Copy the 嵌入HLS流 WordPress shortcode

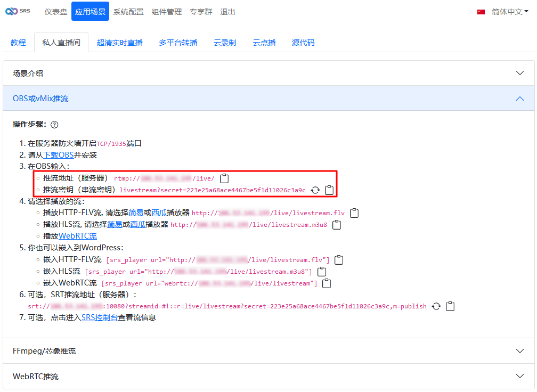(x=322, y=272)
